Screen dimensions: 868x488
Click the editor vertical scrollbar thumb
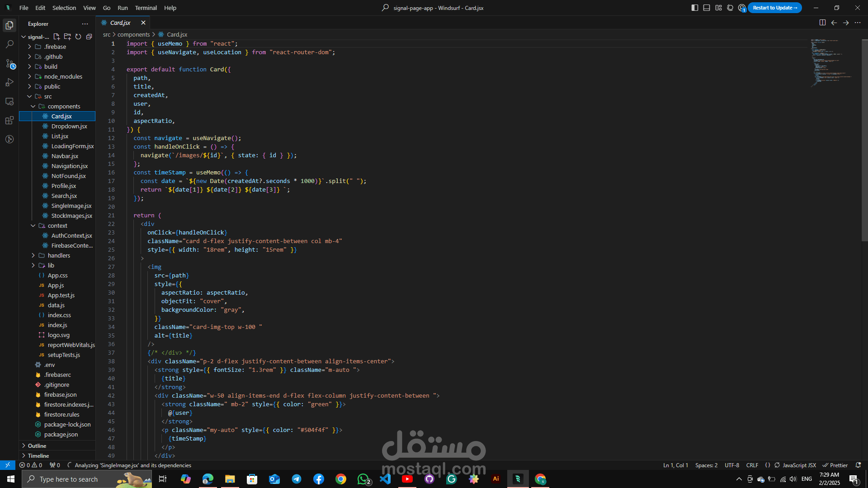click(x=864, y=140)
